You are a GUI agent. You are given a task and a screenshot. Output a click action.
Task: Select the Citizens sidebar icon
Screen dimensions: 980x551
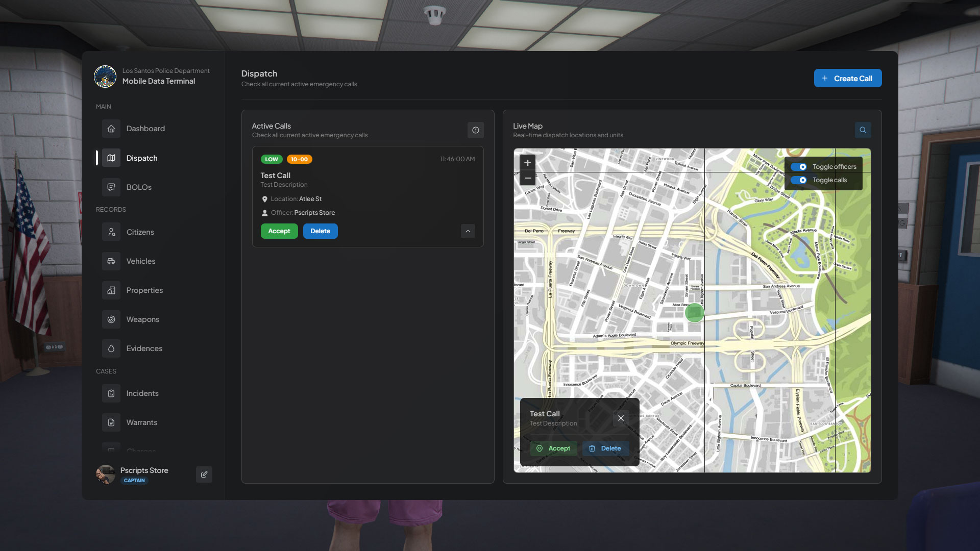click(111, 232)
